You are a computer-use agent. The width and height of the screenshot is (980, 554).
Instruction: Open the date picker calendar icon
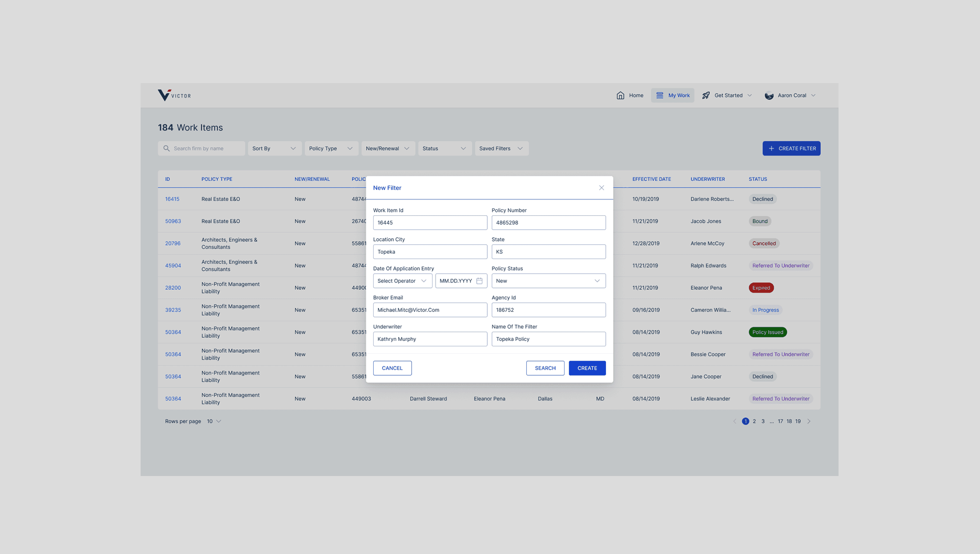479,281
